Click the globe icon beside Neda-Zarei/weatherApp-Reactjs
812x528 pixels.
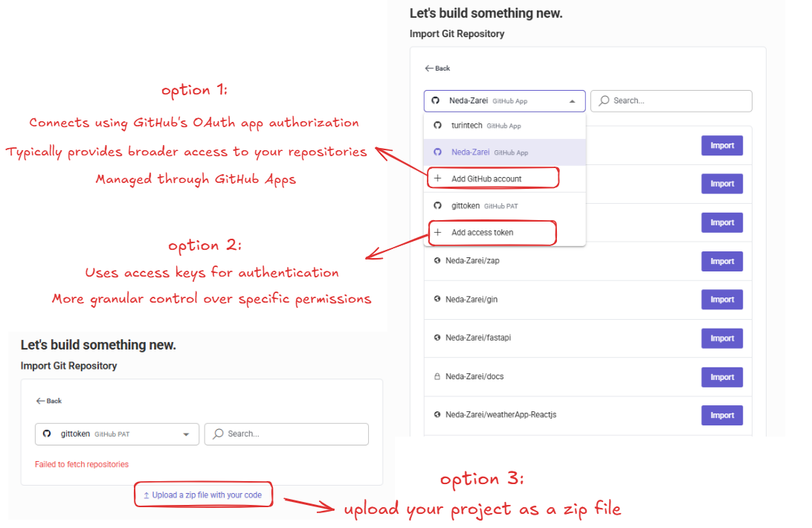[437, 415]
